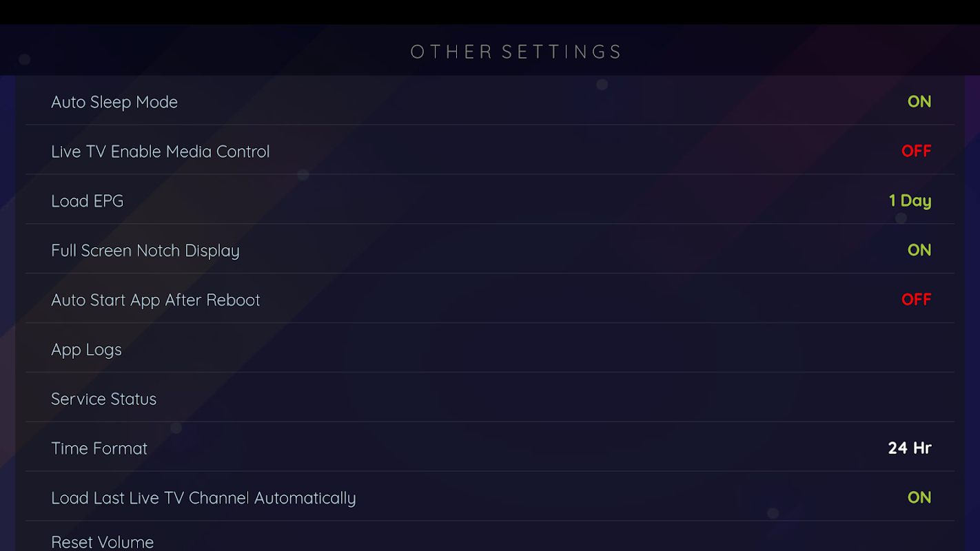Click the Full Screen Notch Display label
Screen dimensions: 980x551
click(145, 251)
